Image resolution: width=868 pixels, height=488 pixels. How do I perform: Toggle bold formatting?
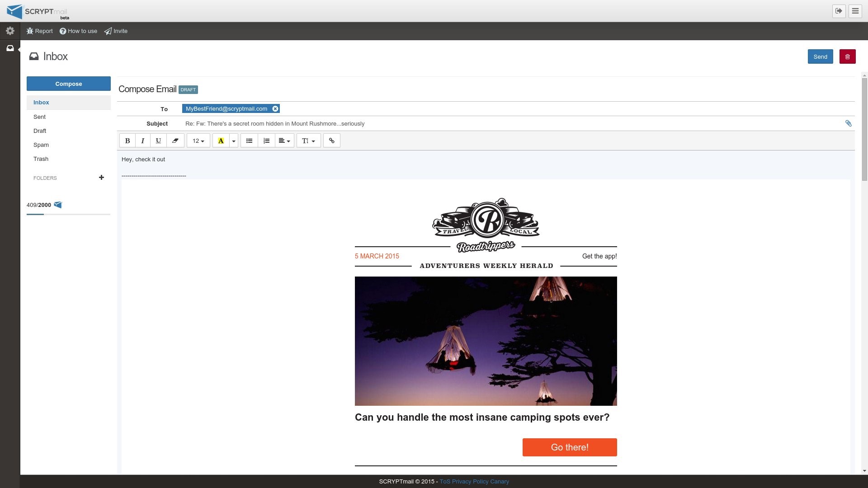[x=127, y=141]
